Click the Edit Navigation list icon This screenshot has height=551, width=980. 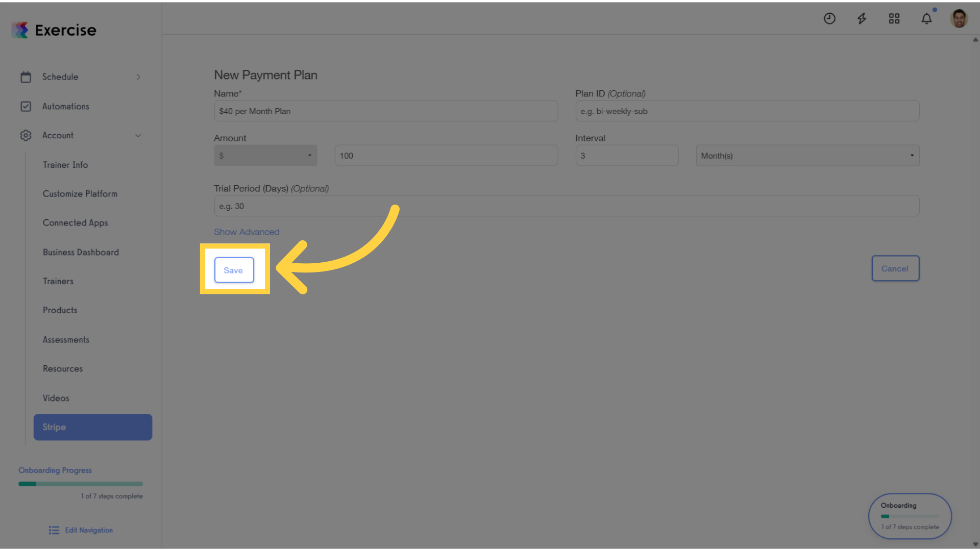coord(54,530)
